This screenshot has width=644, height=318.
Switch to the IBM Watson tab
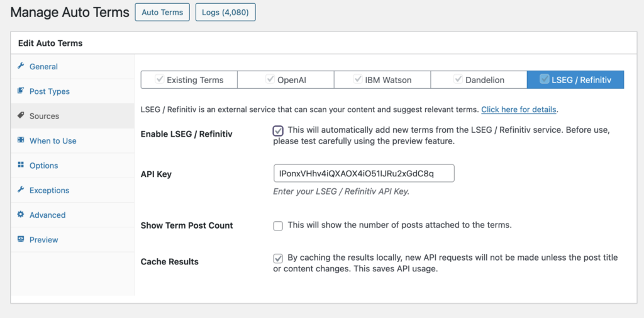pyautogui.click(x=382, y=80)
